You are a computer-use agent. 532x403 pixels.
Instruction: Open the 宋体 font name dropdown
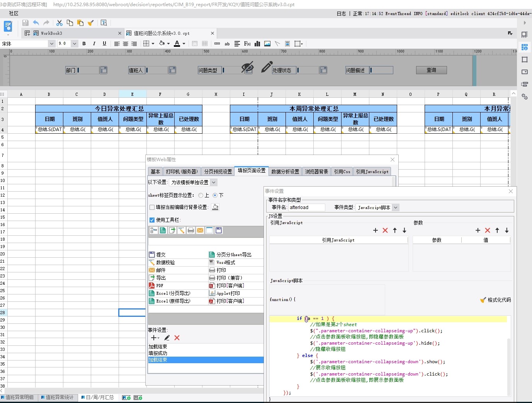coord(51,44)
